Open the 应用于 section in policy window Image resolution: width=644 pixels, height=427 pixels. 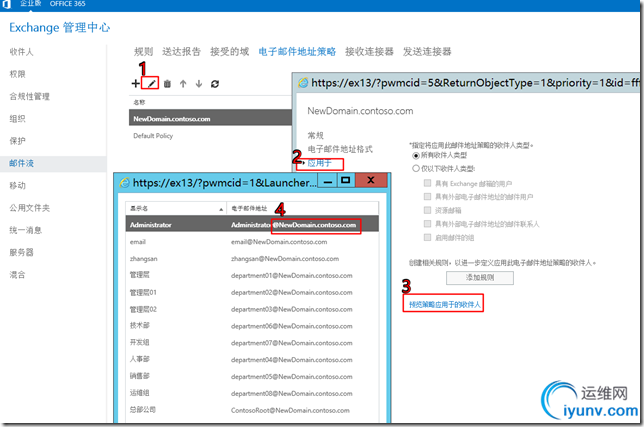319,163
